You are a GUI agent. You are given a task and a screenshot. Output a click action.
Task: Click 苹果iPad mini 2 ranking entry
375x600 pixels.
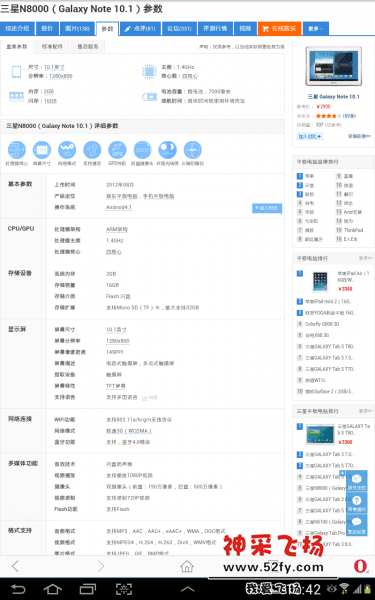click(328, 302)
